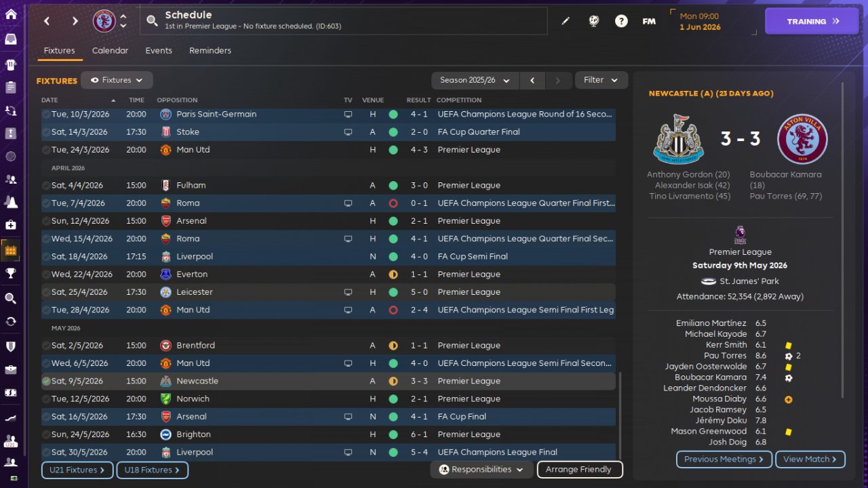
Task: Switch to the Reminders tab
Action: 210,51
